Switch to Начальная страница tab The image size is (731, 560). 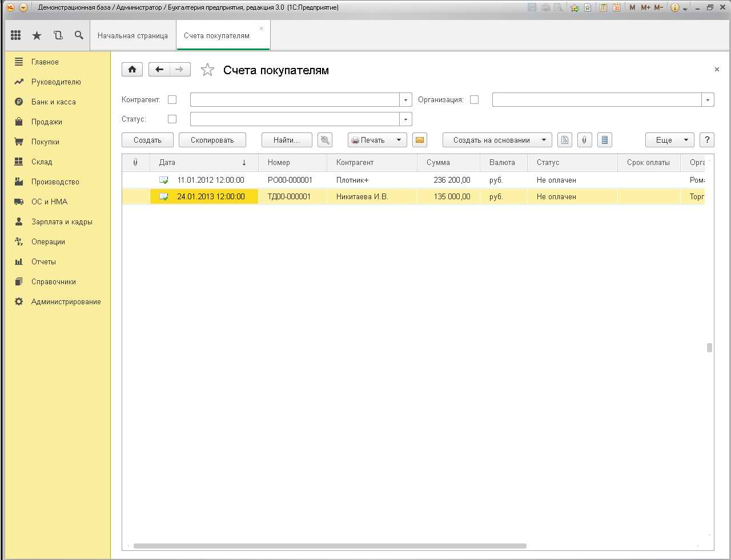click(x=132, y=35)
